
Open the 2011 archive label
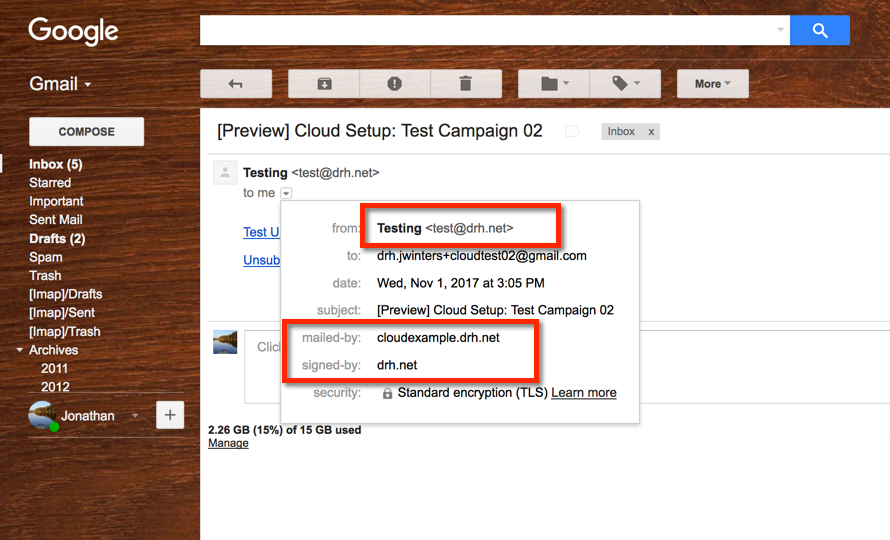[x=54, y=369]
